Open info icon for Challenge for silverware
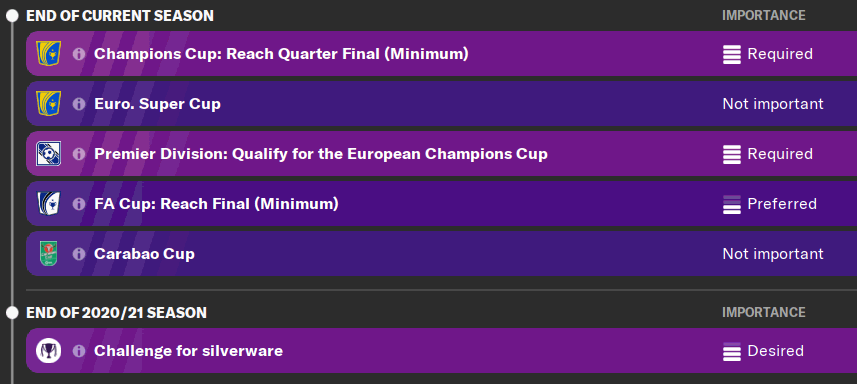 point(79,351)
